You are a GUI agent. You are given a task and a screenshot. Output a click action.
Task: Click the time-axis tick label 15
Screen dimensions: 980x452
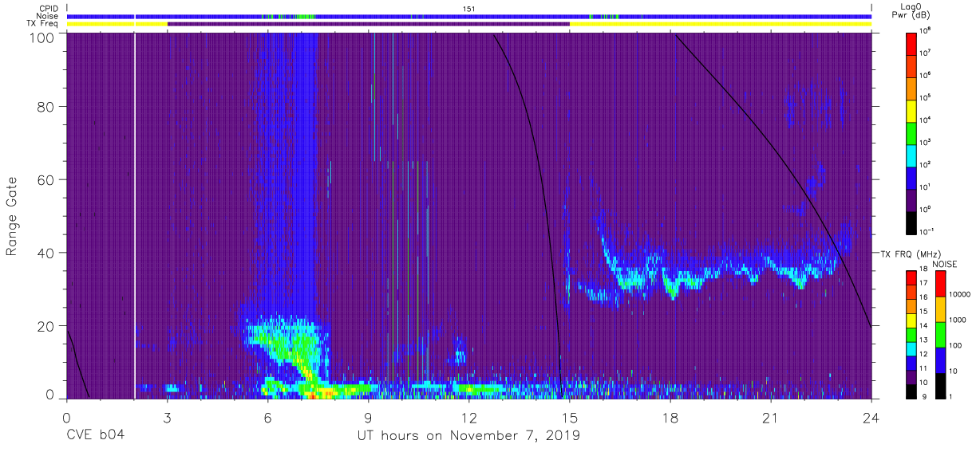point(570,418)
